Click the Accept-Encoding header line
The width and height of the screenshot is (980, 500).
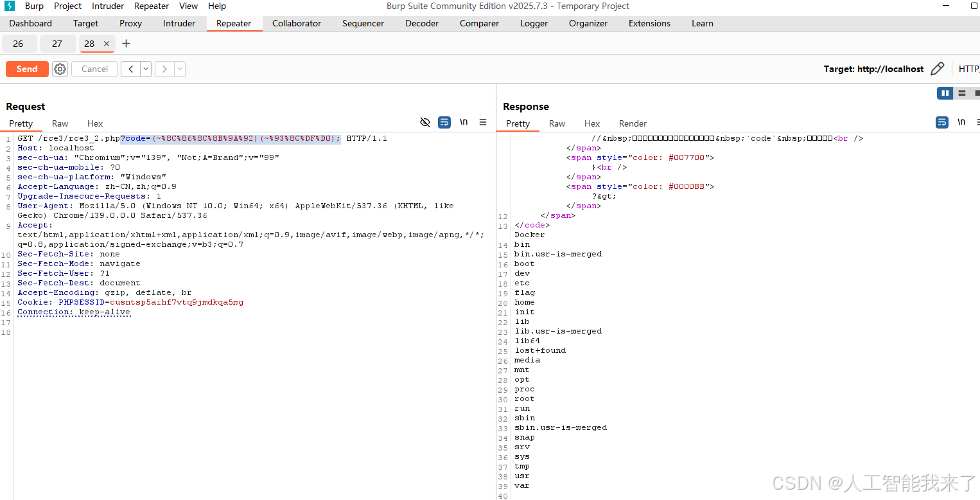[105, 292]
